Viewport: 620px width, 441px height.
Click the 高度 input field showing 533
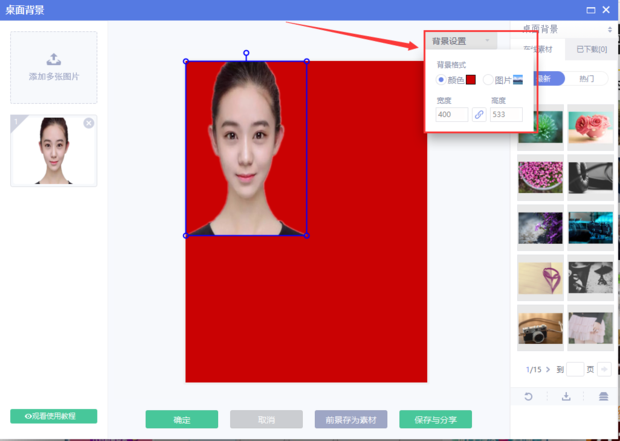506,115
